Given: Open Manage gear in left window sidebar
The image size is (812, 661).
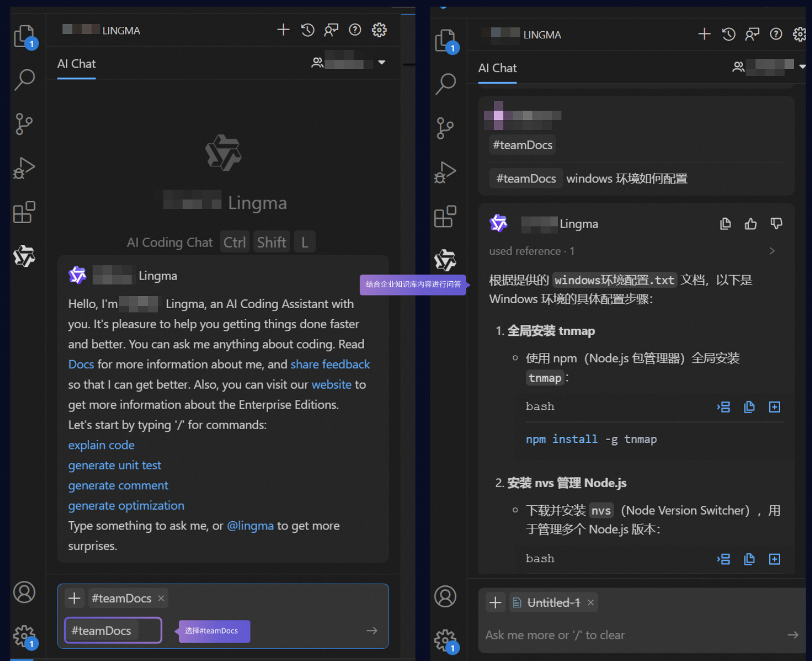Looking at the screenshot, I should [25, 637].
